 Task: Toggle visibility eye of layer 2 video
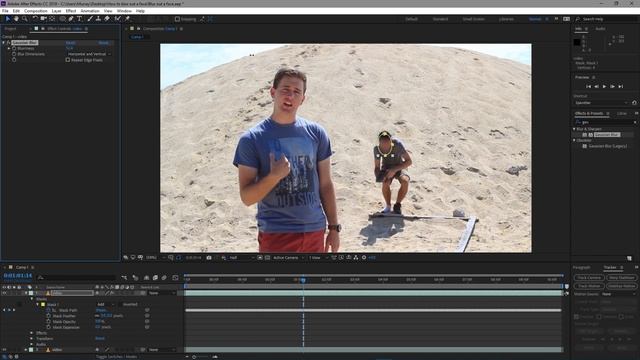point(4,350)
